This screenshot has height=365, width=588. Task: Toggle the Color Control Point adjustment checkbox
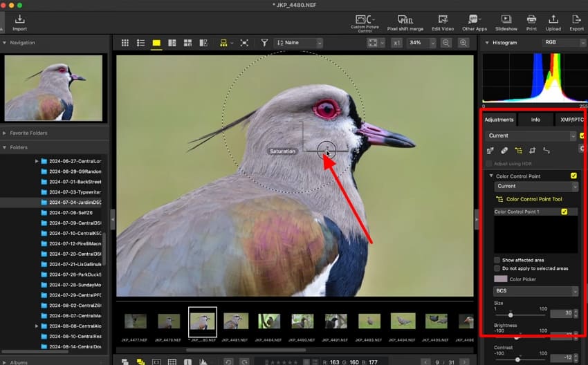click(x=573, y=176)
